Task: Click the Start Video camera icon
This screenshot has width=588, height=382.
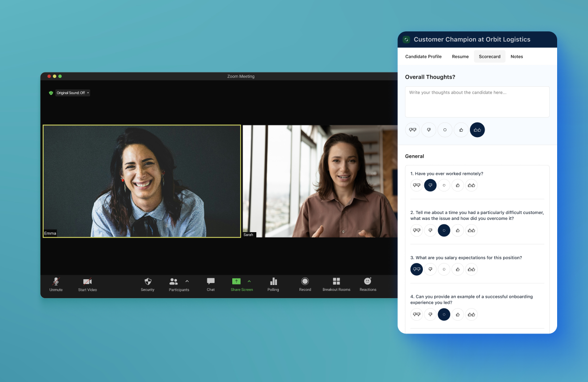Action: tap(87, 282)
